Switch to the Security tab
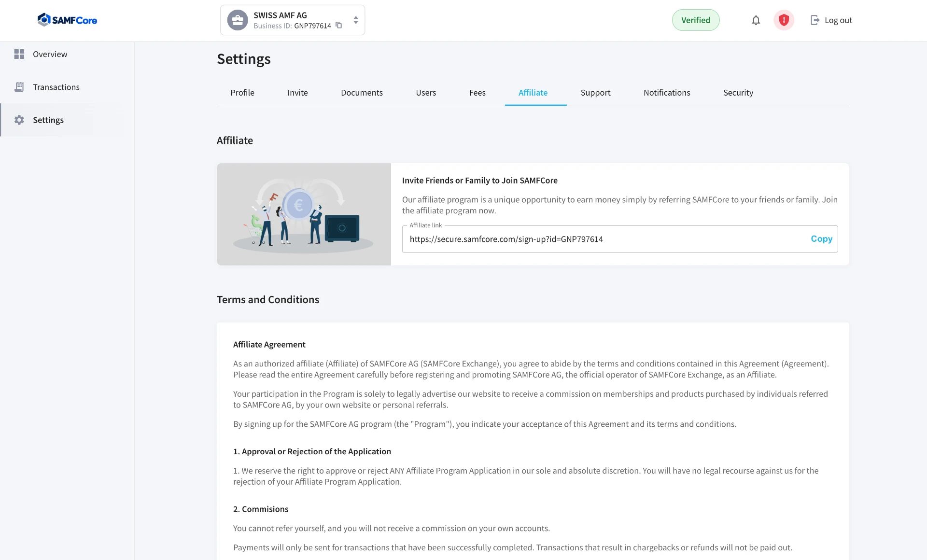Viewport: 927px width, 560px height. point(738,93)
